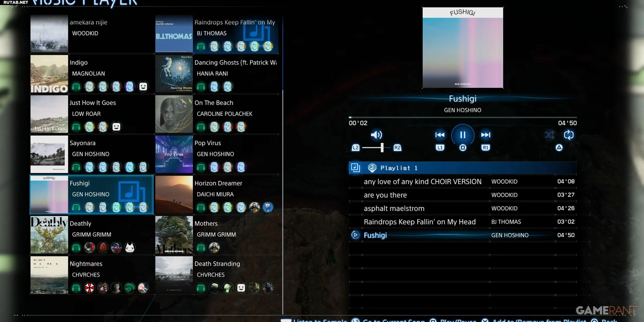Image resolution: width=644 pixels, height=322 pixels.
Task: Click the R1 button prompt
Action: (x=486, y=148)
